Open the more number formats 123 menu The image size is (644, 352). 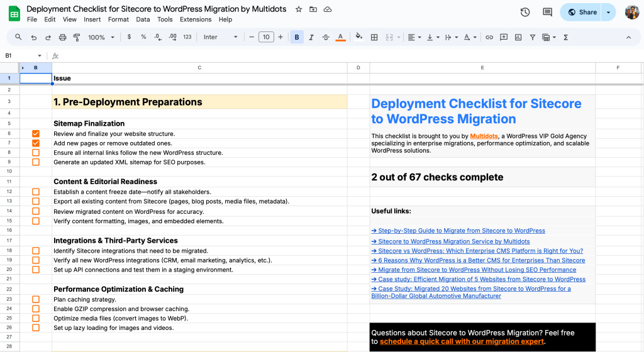click(x=187, y=37)
